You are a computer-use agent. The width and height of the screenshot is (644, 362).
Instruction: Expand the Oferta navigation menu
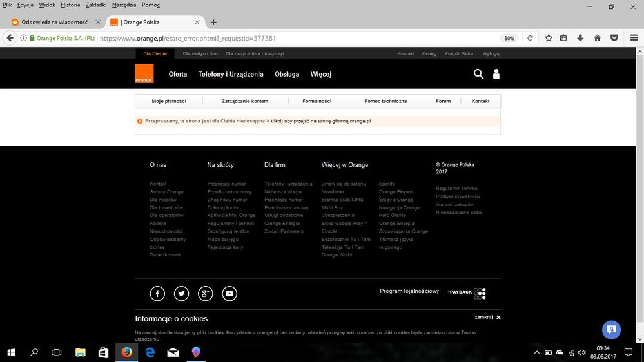[x=178, y=74]
